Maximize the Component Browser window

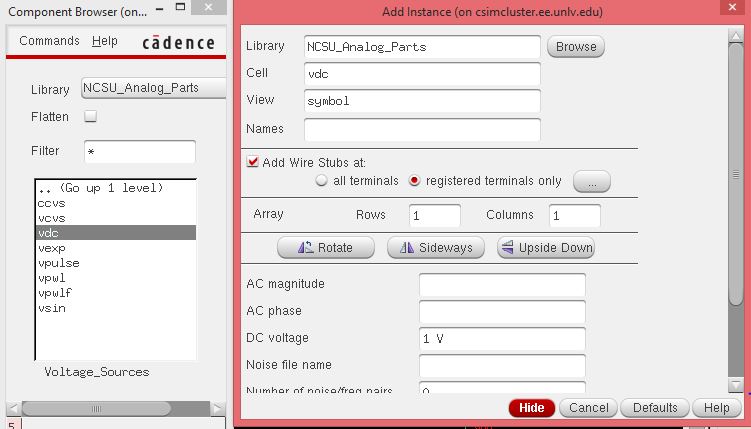point(181,7)
